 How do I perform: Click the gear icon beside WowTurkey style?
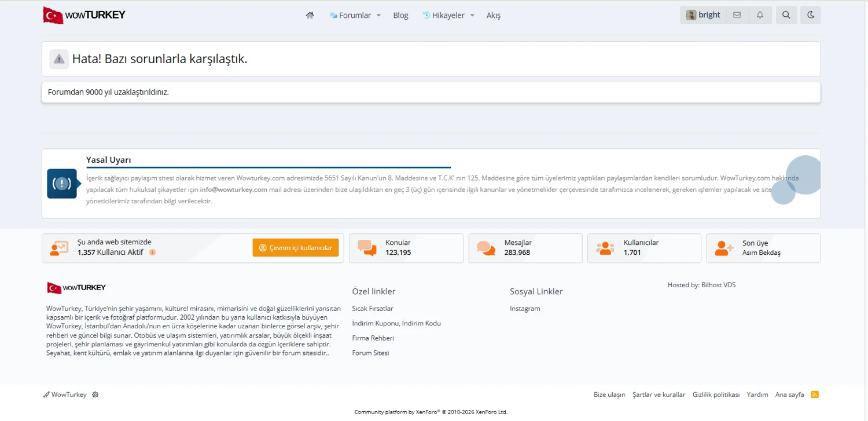[x=95, y=394]
